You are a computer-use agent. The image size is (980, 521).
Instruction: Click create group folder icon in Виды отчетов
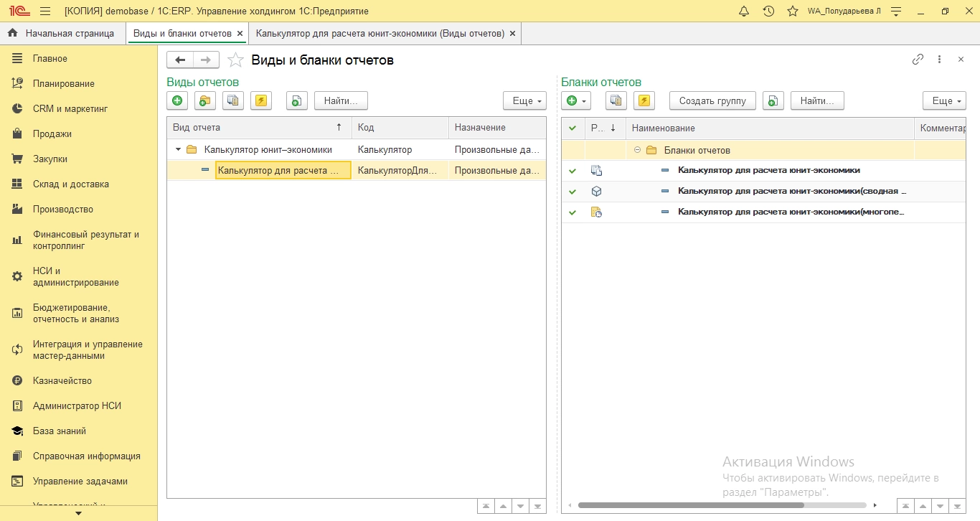click(205, 101)
